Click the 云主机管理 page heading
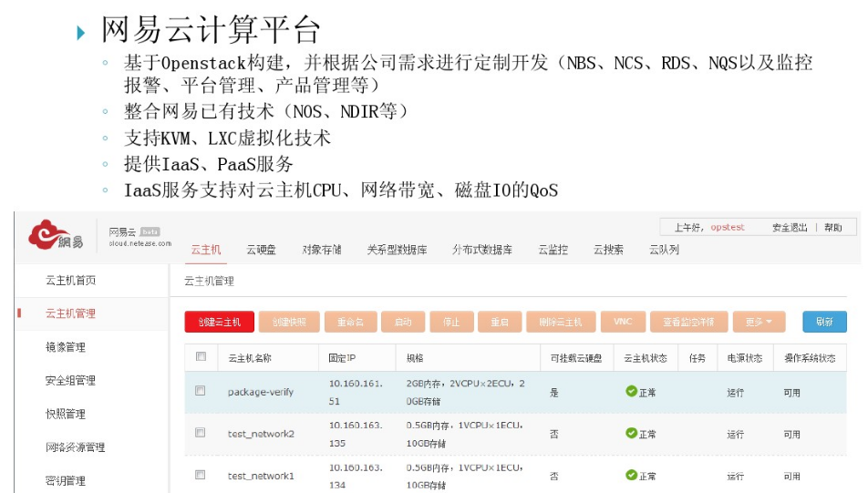 [x=210, y=281]
